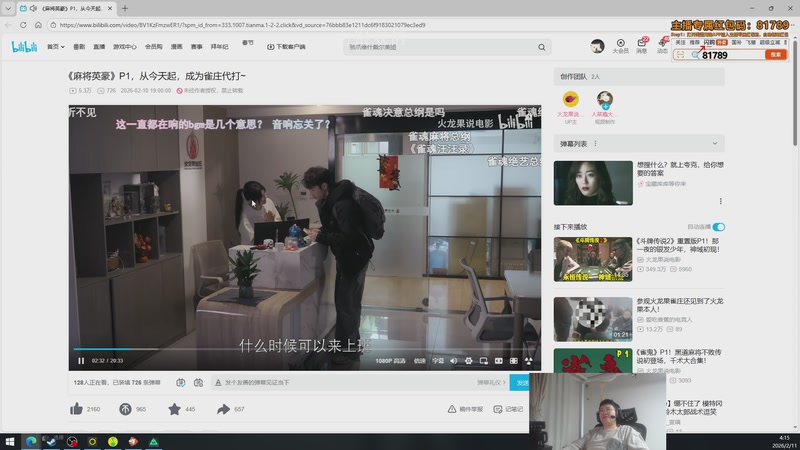Open 赛事 in the navigation bar
The width and height of the screenshot is (800, 450).
pyautogui.click(x=196, y=47)
